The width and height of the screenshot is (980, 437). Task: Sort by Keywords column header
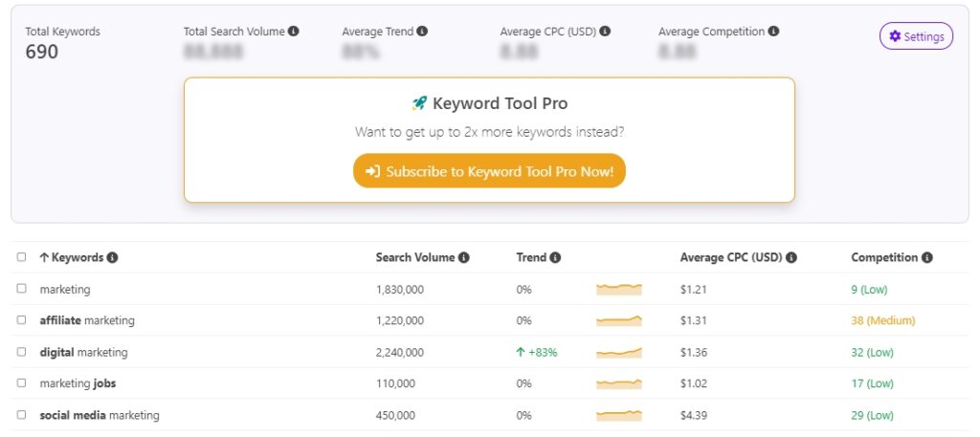click(x=72, y=257)
